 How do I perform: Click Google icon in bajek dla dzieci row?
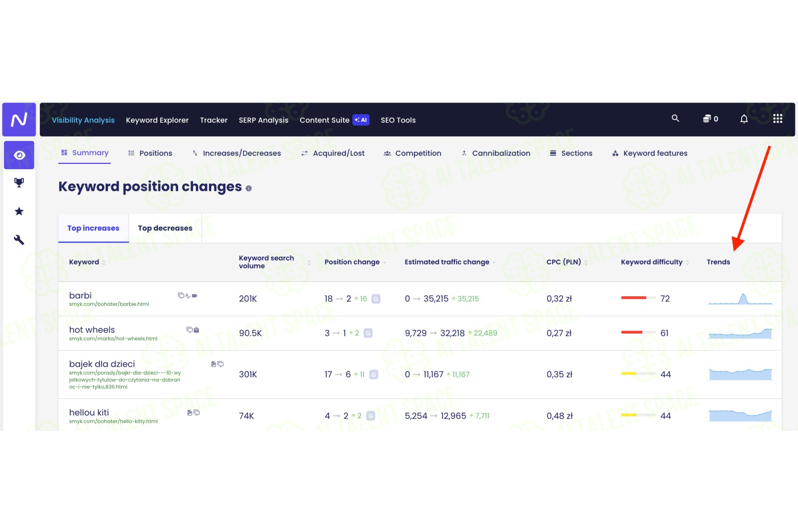373,375
